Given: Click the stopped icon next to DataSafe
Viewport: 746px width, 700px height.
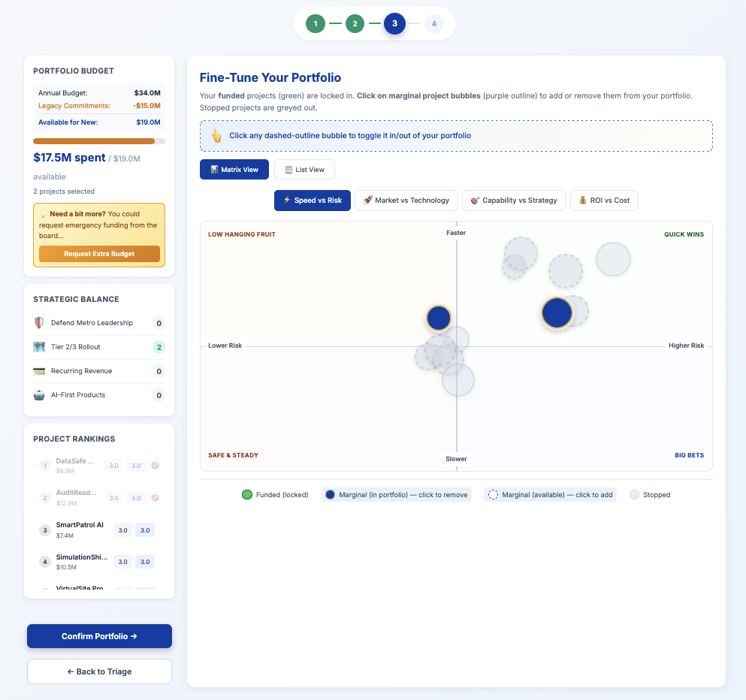Looking at the screenshot, I should (x=155, y=466).
